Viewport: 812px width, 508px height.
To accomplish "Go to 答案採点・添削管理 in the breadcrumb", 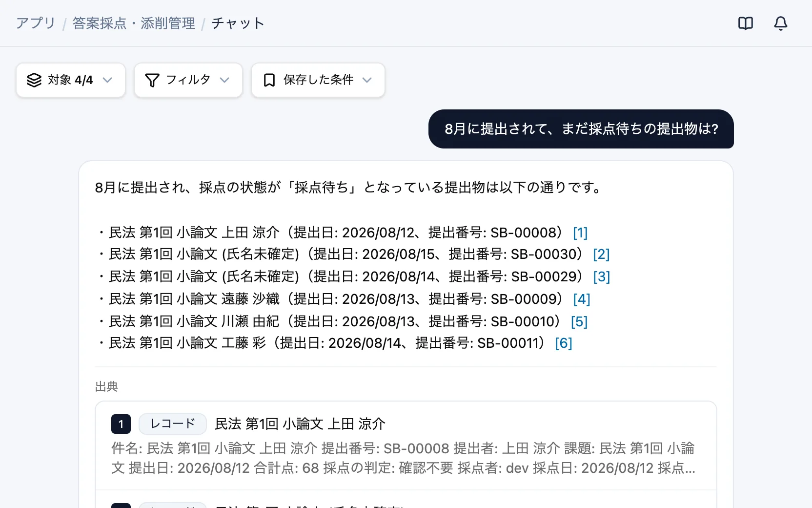I will click(134, 23).
